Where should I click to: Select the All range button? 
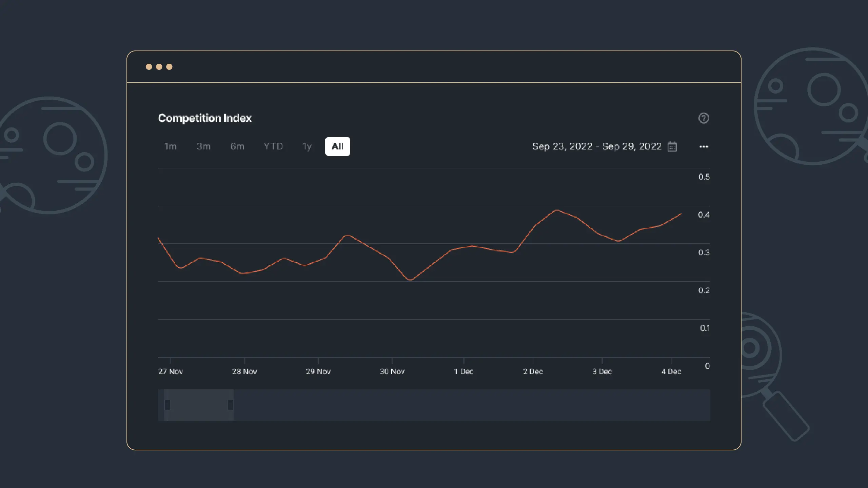click(x=337, y=146)
